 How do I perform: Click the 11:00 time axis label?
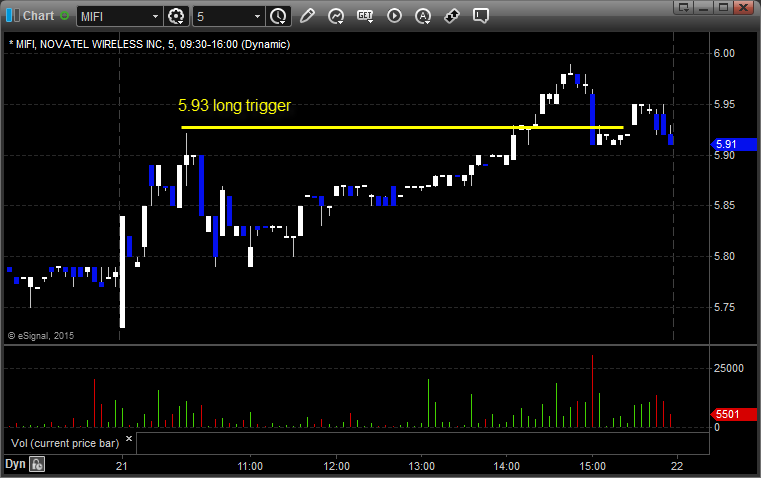coord(250,466)
